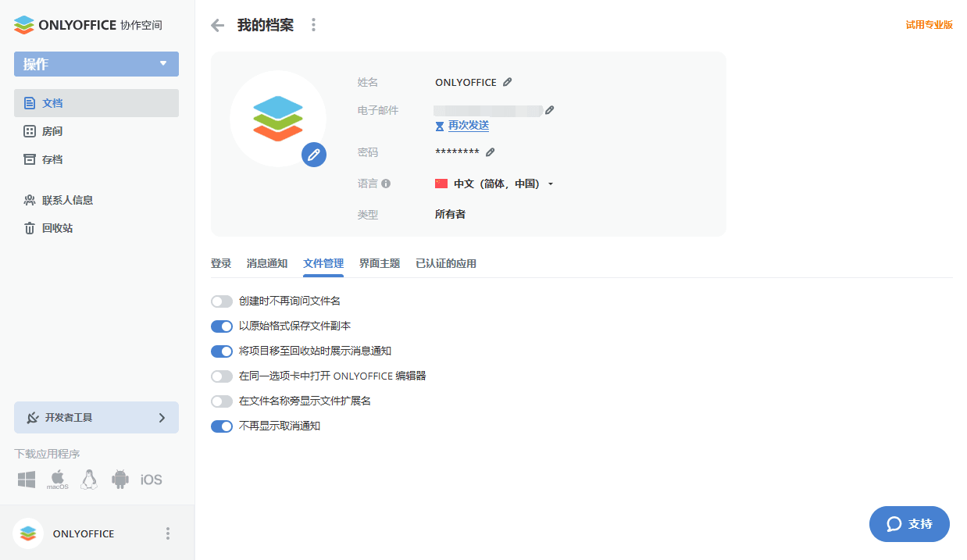Disable 不再显示取消通知 toggle

point(222,426)
